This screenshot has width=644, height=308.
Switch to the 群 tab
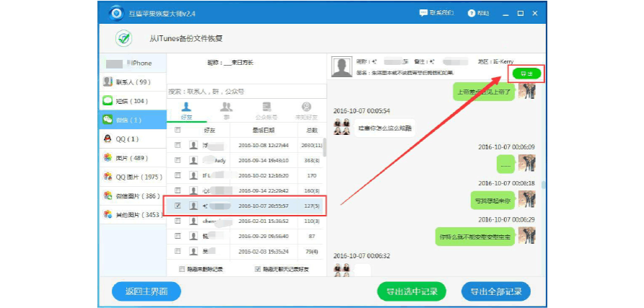(x=226, y=111)
